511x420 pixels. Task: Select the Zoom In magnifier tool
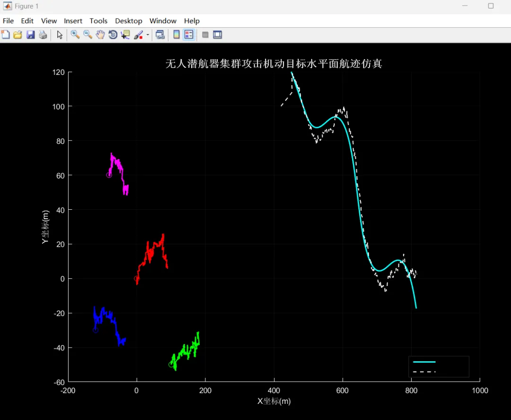[75, 35]
